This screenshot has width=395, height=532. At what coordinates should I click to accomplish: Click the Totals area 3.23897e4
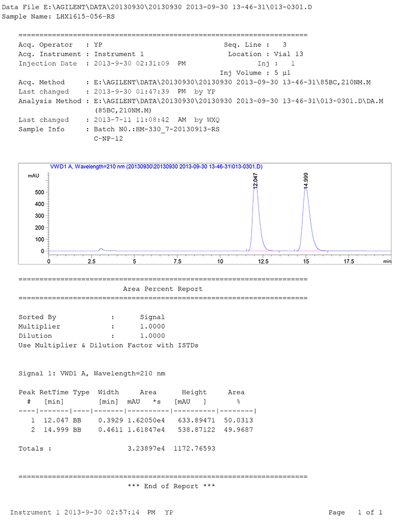tap(146, 448)
